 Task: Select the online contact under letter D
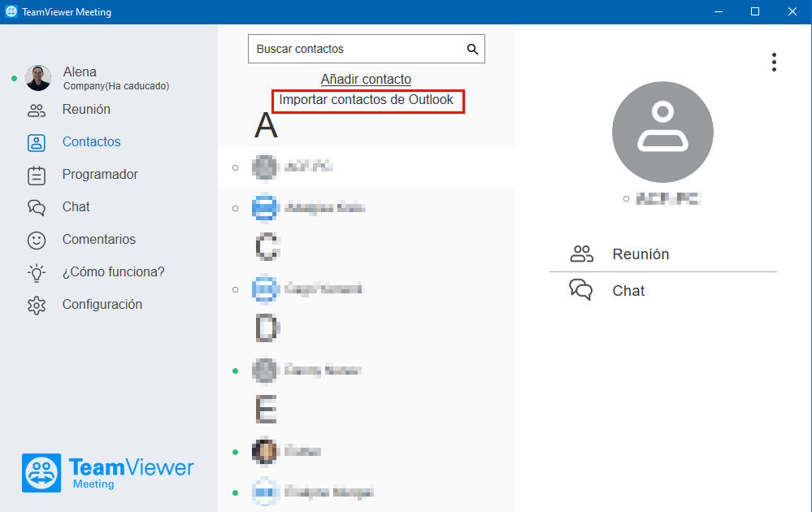[366, 370]
